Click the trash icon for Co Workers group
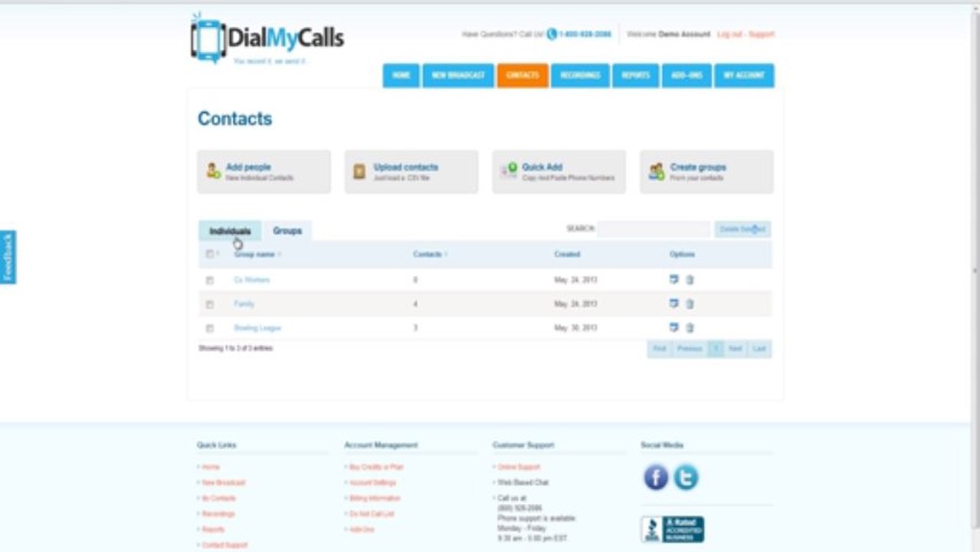This screenshot has width=980, height=552. 690,280
